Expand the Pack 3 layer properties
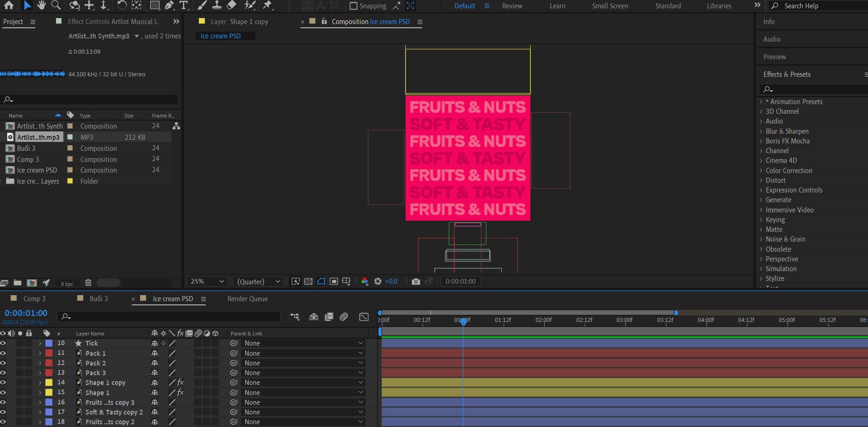Image resolution: width=868 pixels, height=427 pixels. tap(40, 373)
